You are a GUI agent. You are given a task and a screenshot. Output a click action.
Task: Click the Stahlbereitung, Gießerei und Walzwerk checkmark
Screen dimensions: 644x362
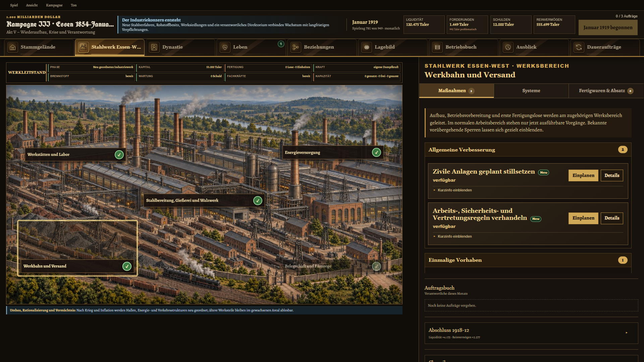(258, 200)
